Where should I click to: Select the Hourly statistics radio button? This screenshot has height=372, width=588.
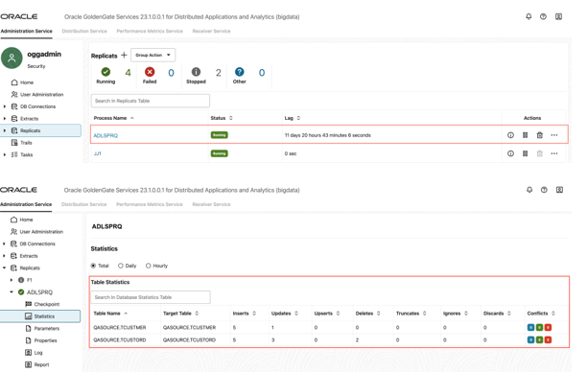tap(148, 266)
